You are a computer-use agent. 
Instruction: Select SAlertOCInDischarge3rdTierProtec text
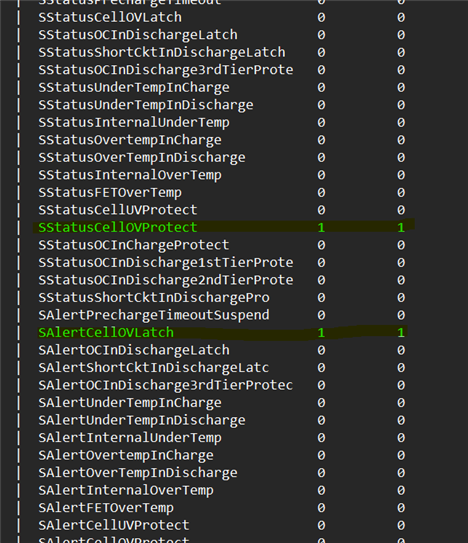coord(166,385)
